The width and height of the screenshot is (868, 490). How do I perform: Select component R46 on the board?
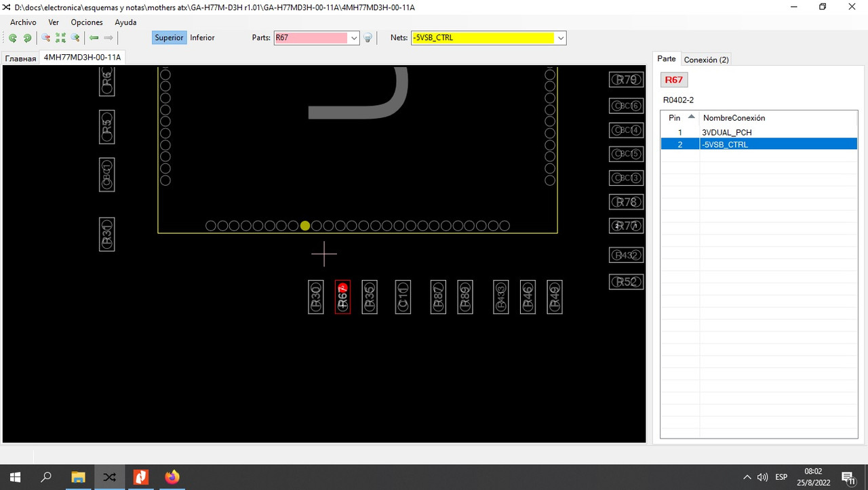tap(528, 297)
